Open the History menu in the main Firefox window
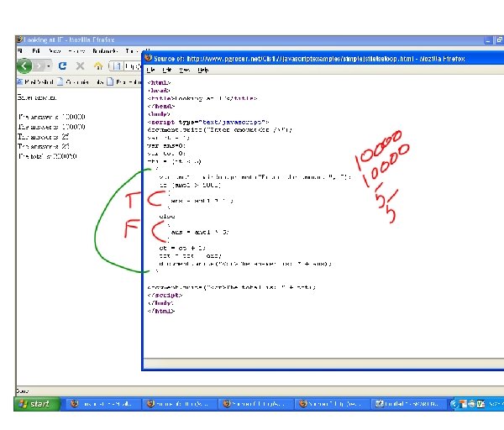 point(76,50)
